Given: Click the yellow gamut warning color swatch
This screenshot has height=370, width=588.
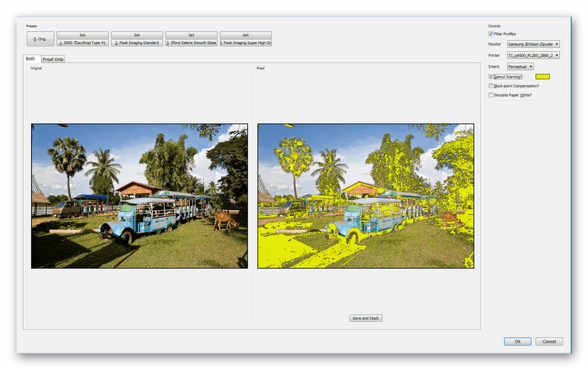Looking at the screenshot, I should 542,77.
